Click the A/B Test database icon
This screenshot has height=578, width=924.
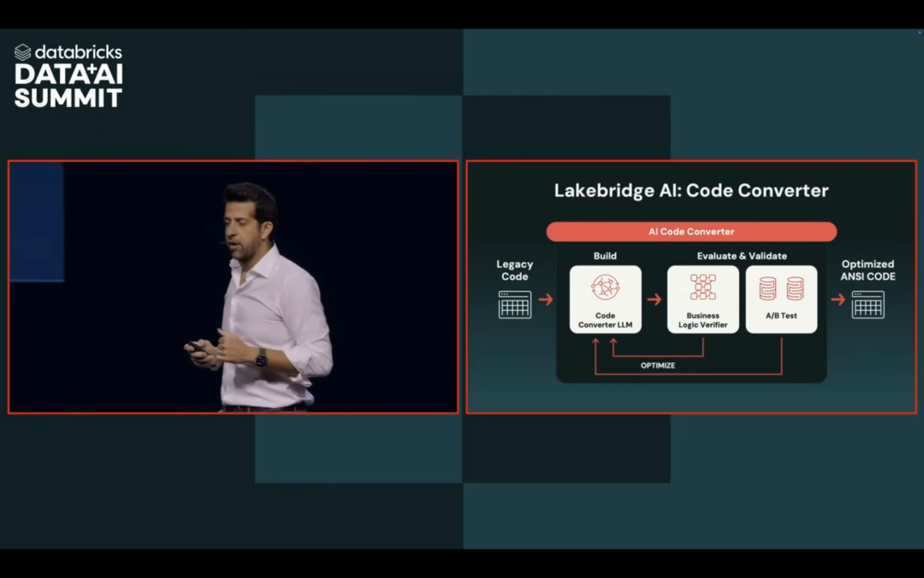coord(781,289)
